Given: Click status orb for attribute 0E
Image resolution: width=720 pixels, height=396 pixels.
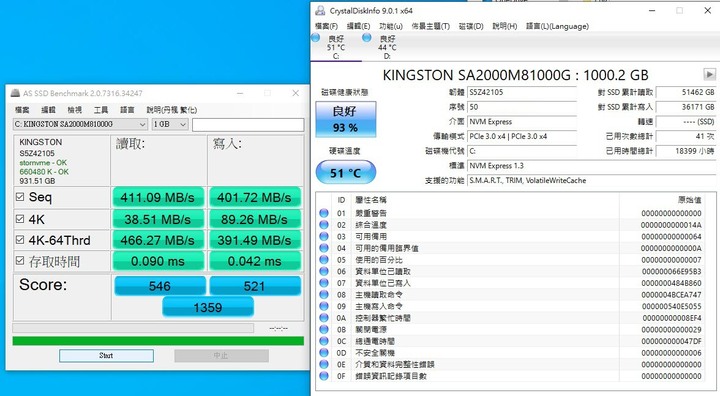Looking at the screenshot, I should coord(324,364).
